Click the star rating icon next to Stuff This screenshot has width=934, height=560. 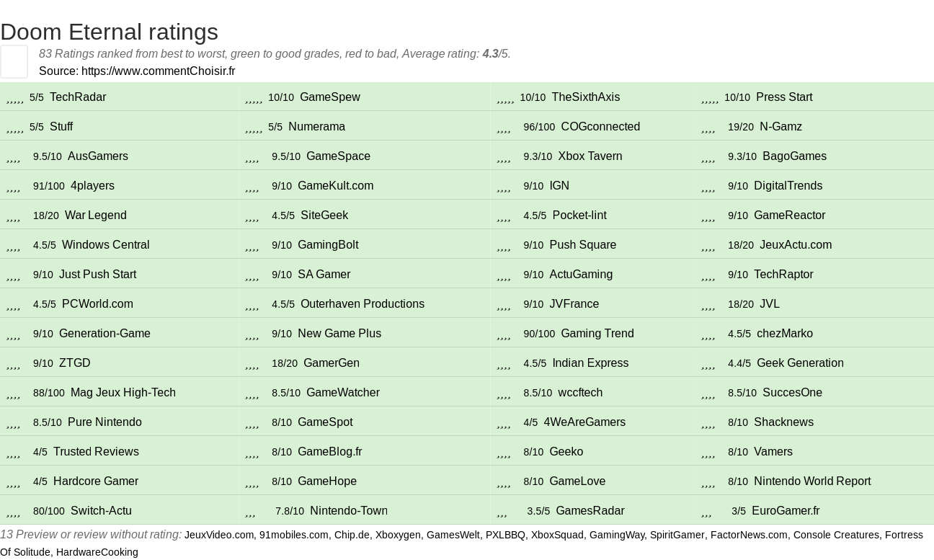[15, 127]
